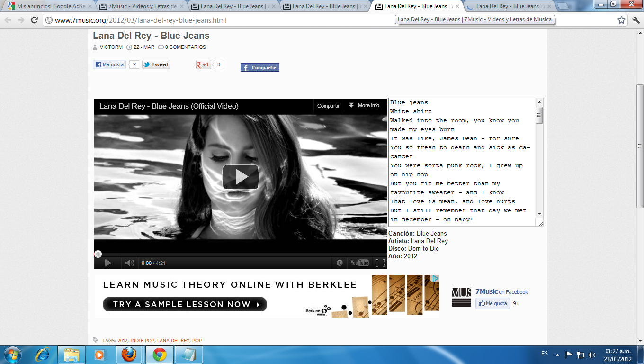Click the blue Facebook Compartir button
The image size is (644, 364).
coord(260,67)
